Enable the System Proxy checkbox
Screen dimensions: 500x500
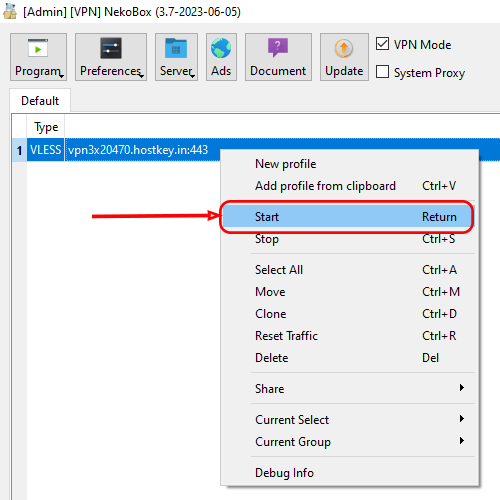(382, 71)
